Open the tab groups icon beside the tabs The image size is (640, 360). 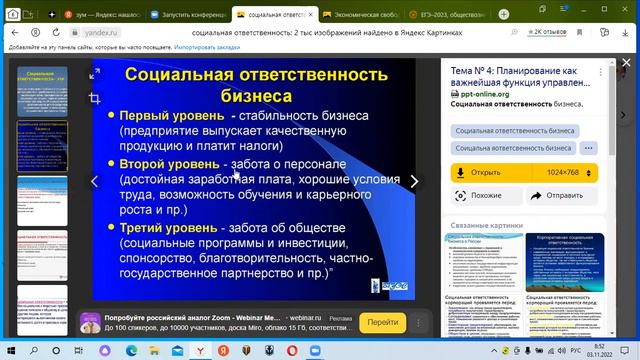pos(28,14)
